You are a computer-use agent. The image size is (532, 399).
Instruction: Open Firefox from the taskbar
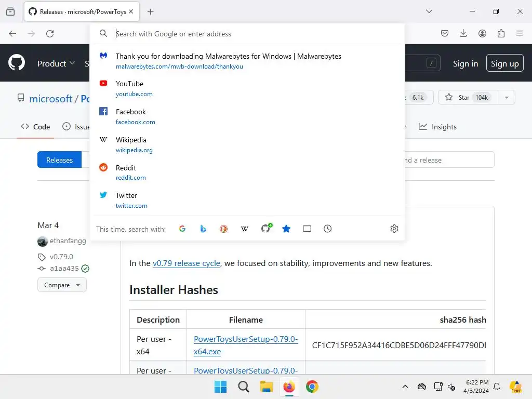(289, 387)
